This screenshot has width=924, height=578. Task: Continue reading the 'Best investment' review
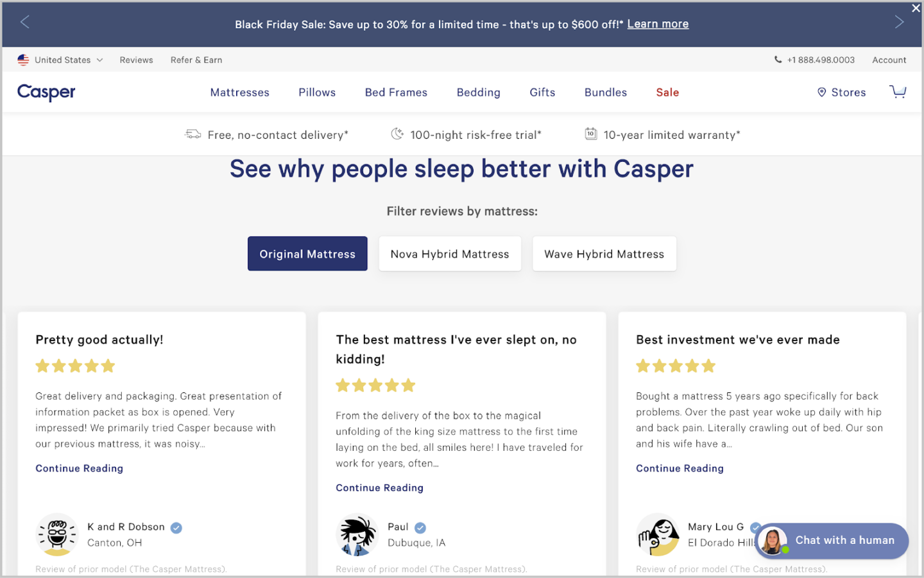click(x=680, y=468)
